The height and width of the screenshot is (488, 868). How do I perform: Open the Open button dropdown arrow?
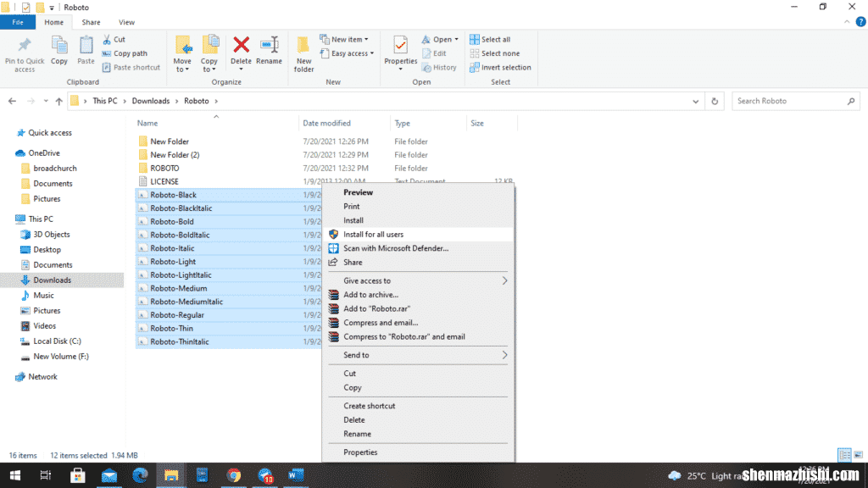pyautogui.click(x=457, y=39)
